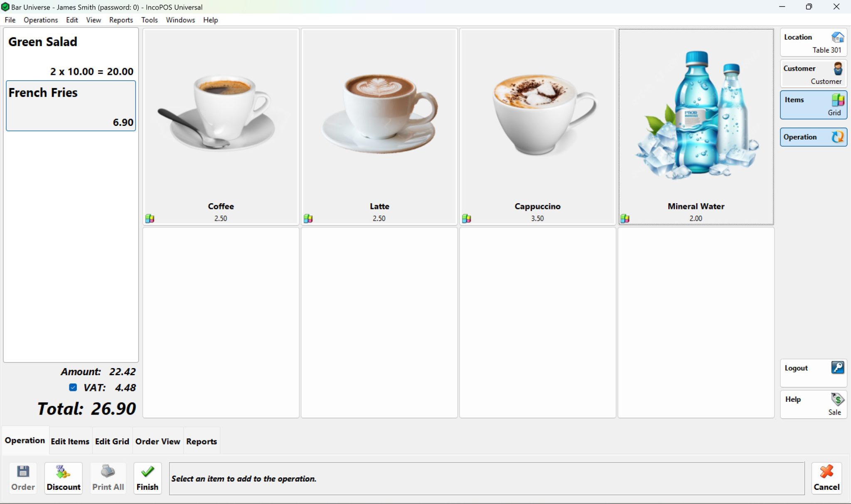
Task: Click the operation message input field
Action: coord(487,478)
